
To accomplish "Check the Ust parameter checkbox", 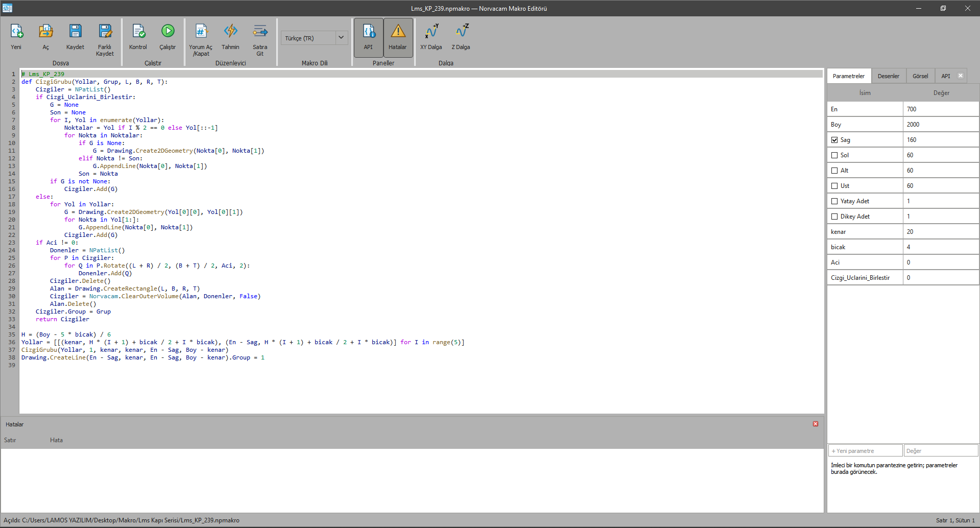I will (x=834, y=186).
